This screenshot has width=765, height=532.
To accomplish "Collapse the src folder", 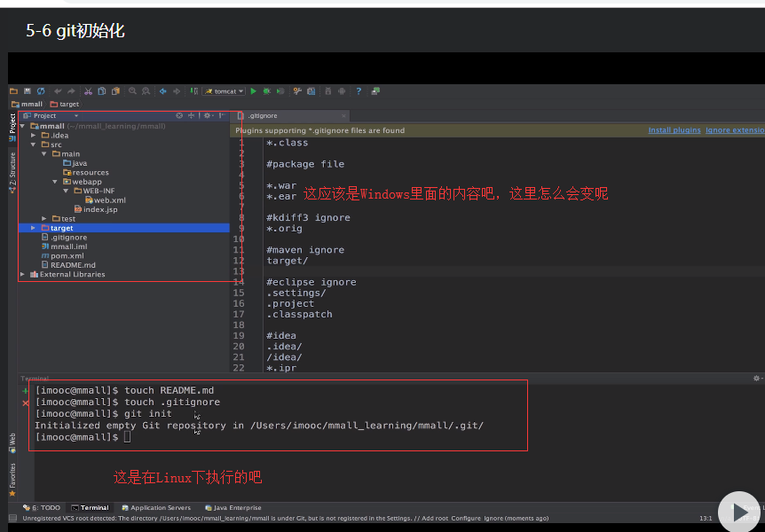I will click(33, 145).
